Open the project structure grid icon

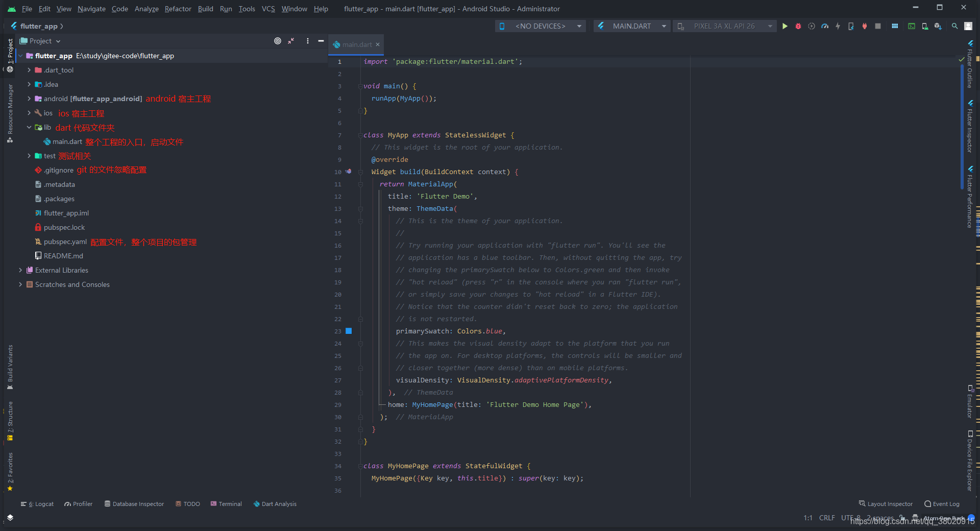tap(895, 26)
